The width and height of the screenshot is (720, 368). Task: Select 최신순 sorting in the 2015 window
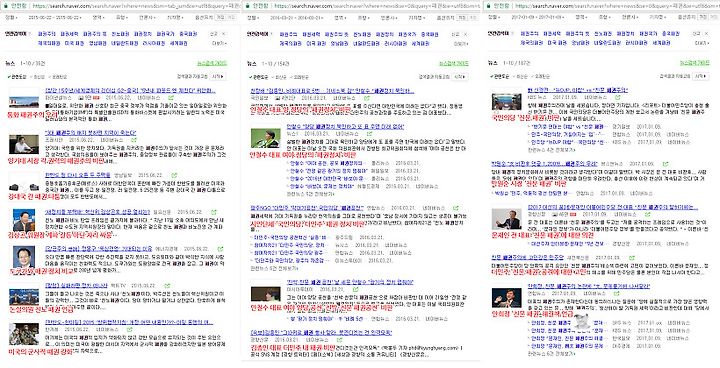point(39,77)
